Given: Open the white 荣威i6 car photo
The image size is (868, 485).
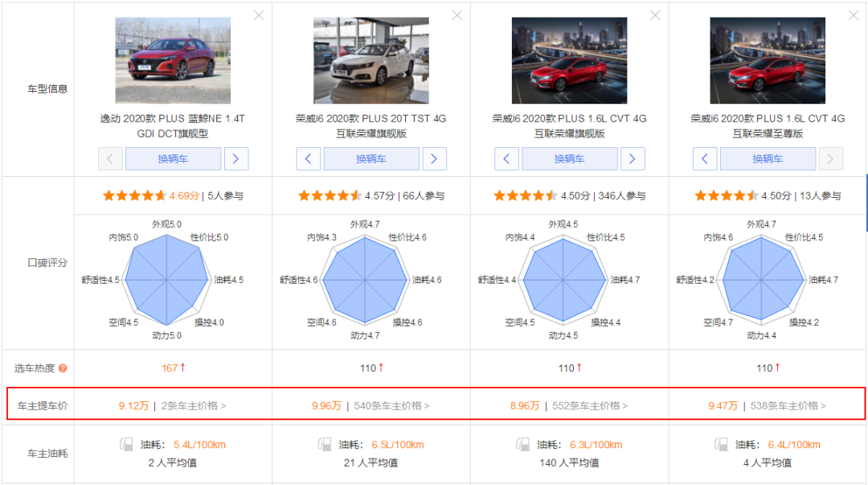Looking at the screenshot, I should [x=371, y=60].
